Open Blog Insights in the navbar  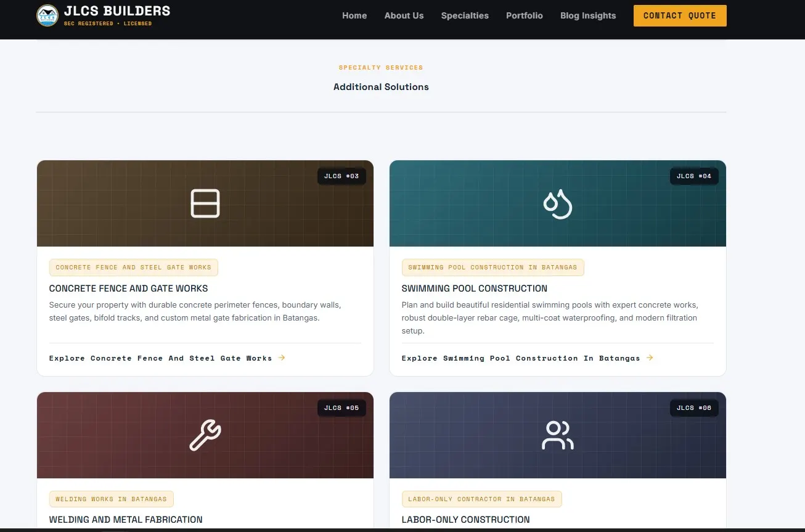(588, 15)
